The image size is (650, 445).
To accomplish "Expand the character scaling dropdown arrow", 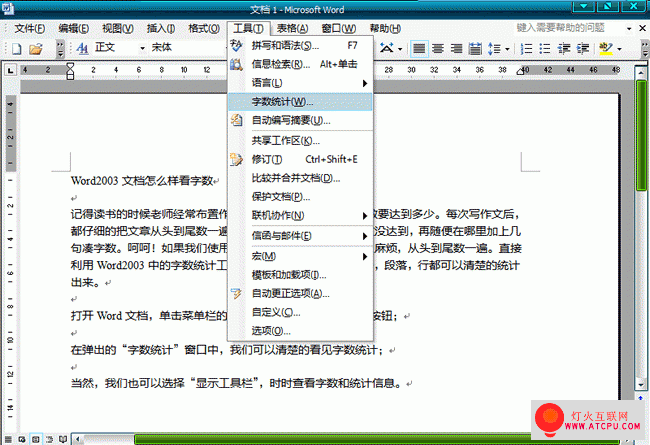I will point(400,49).
